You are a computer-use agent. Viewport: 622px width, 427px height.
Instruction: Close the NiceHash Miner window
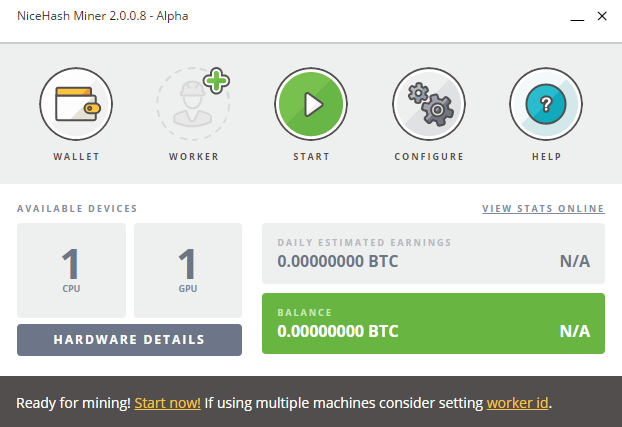(602, 16)
